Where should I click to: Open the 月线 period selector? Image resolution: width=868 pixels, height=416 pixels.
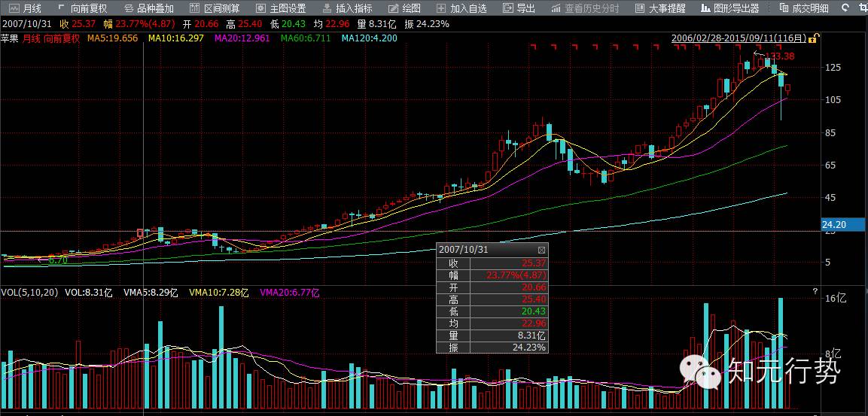pyautogui.click(x=26, y=8)
